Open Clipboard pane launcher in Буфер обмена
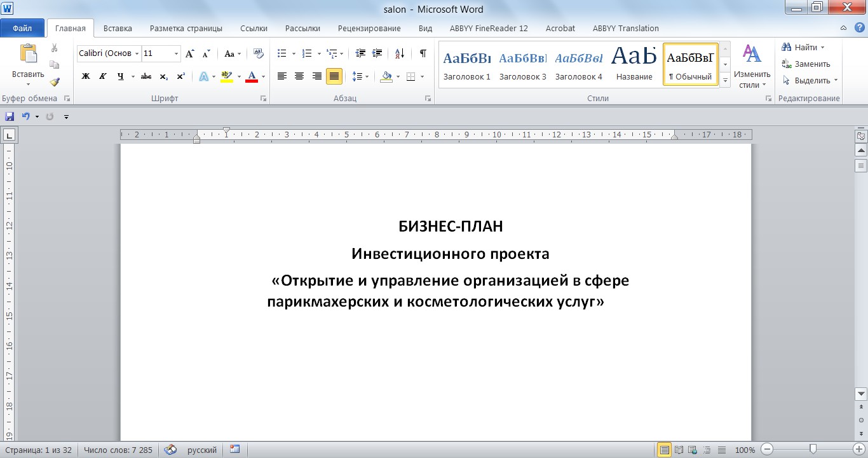This screenshot has width=868, height=458. point(67,99)
